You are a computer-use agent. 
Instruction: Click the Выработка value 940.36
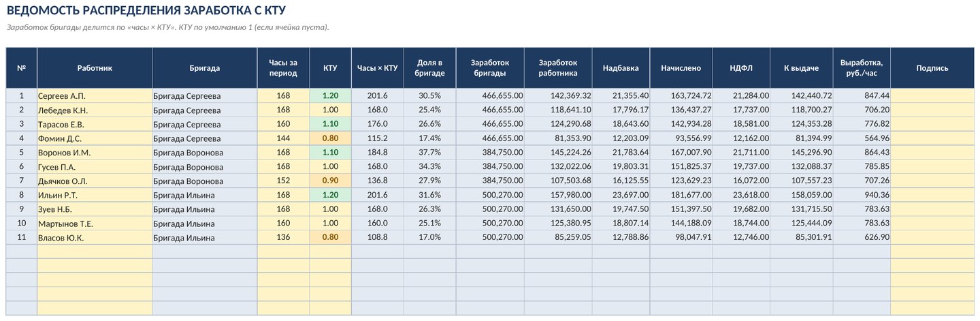tap(862, 195)
